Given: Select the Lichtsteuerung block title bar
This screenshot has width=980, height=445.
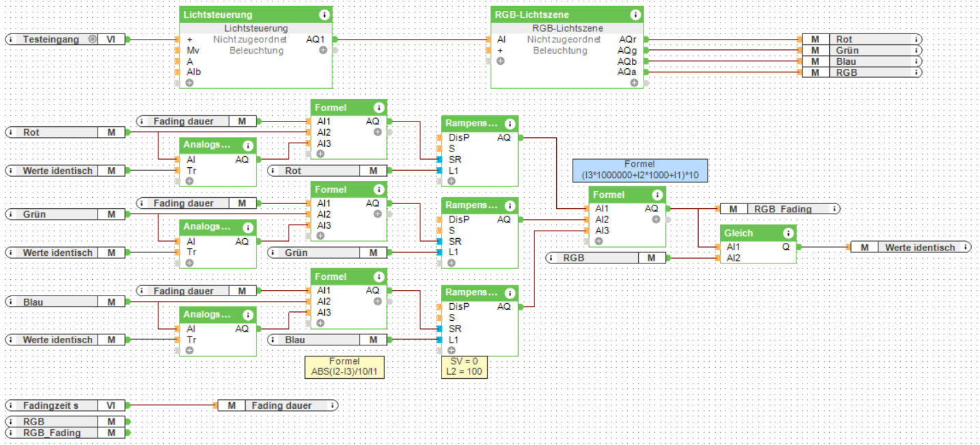Looking at the screenshot, I should pos(256,14).
